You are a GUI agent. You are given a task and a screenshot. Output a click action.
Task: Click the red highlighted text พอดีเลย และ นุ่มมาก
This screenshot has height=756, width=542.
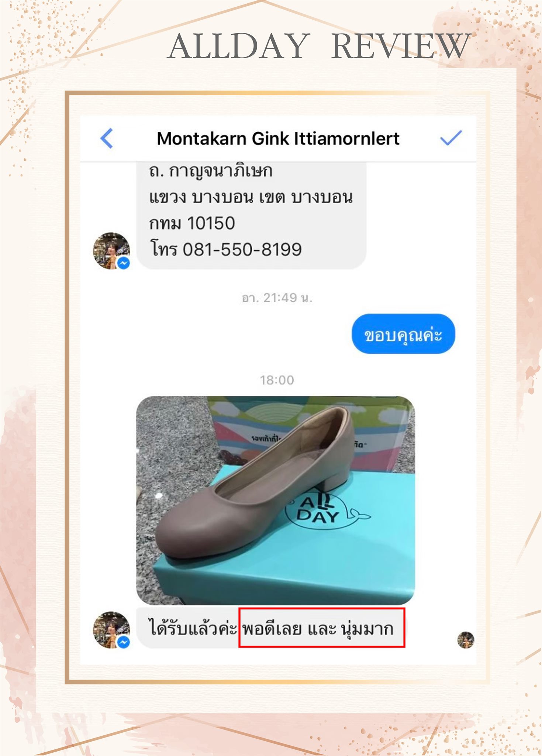click(x=322, y=628)
